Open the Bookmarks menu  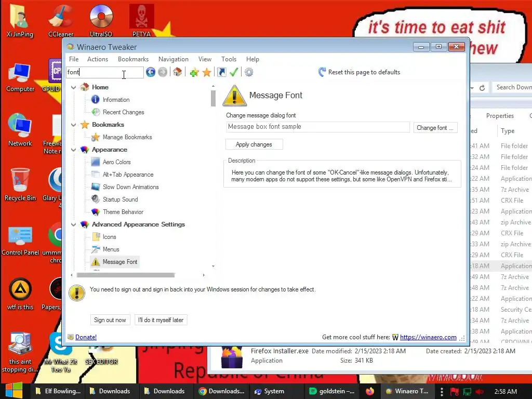pyautogui.click(x=133, y=59)
